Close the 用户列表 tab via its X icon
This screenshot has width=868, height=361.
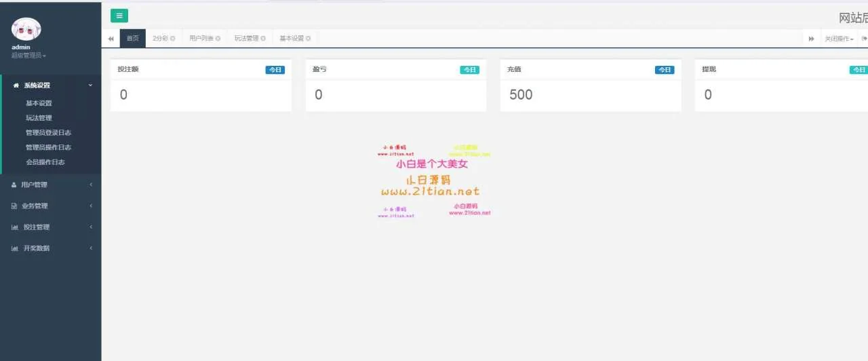pos(218,39)
